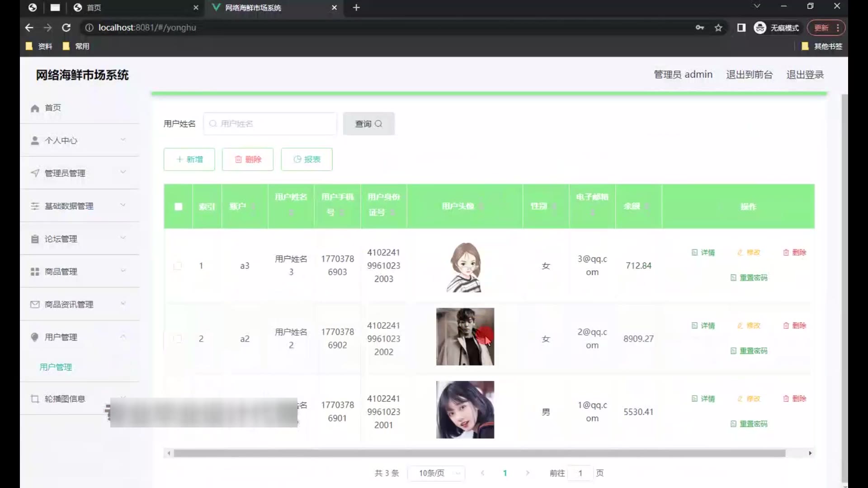Click the 商品资讯管理 envelope icon
The image size is (868, 488).
click(35, 305)
